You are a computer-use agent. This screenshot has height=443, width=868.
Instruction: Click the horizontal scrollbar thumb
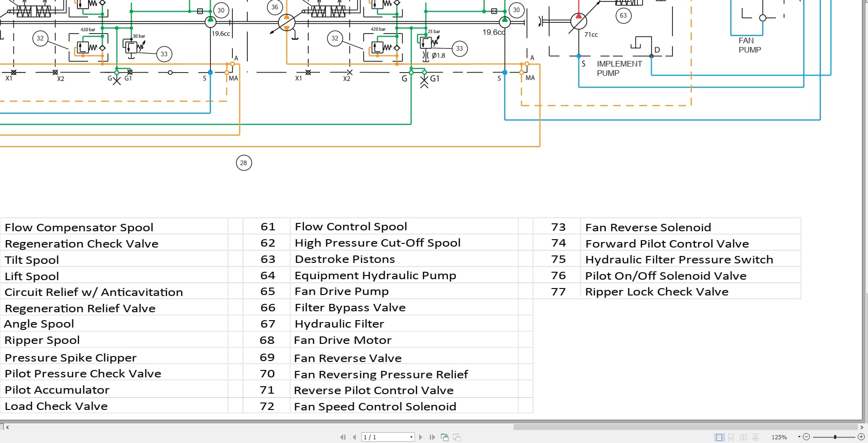[685, 427]
